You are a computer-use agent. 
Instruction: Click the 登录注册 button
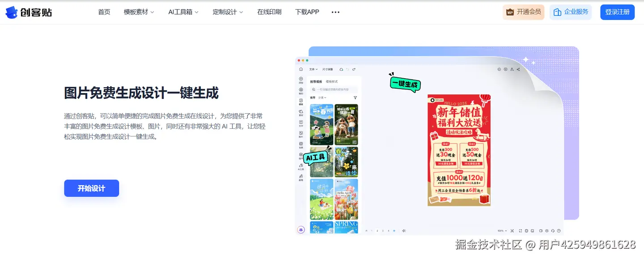(617, 12)
